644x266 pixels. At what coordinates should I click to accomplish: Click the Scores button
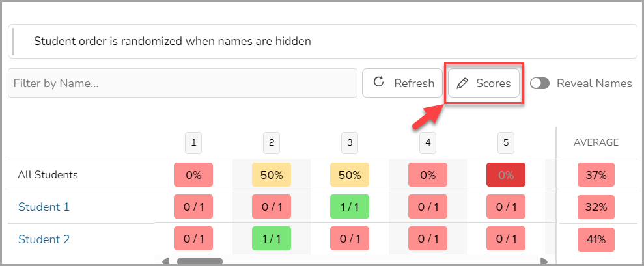tap(484, 83)
